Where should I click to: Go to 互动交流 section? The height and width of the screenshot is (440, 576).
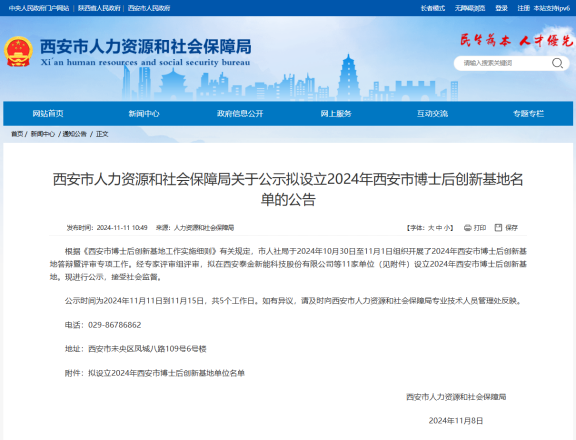point(432,113)
